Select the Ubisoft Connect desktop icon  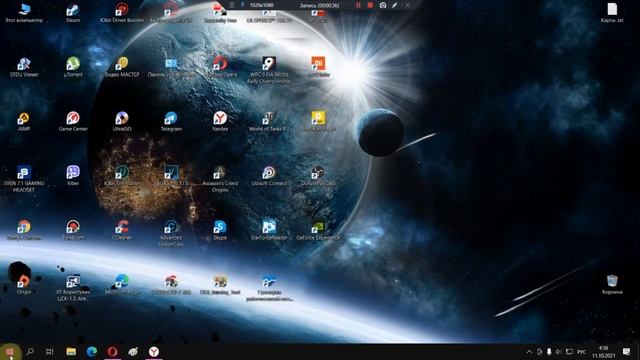tap(269, 176)
